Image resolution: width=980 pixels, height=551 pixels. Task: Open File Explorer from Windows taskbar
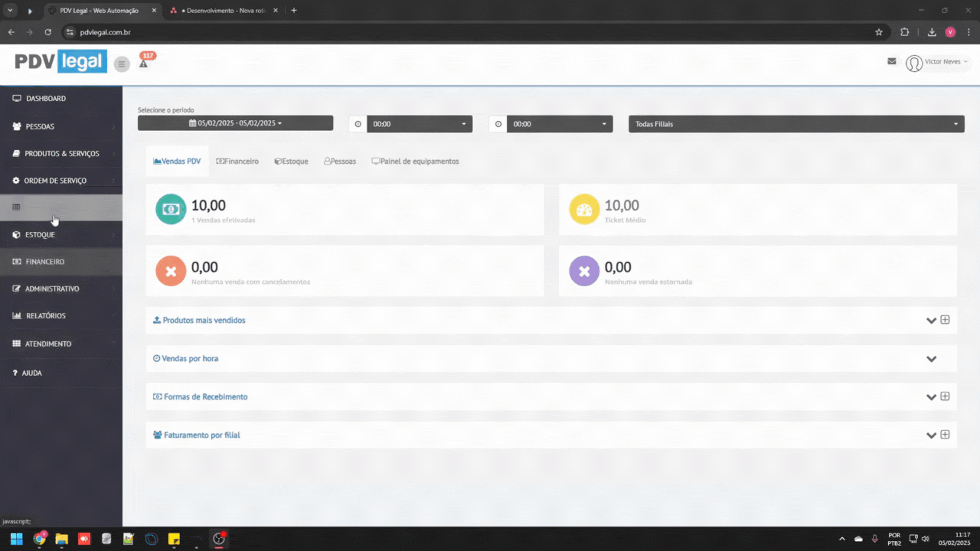coord(62,539)
